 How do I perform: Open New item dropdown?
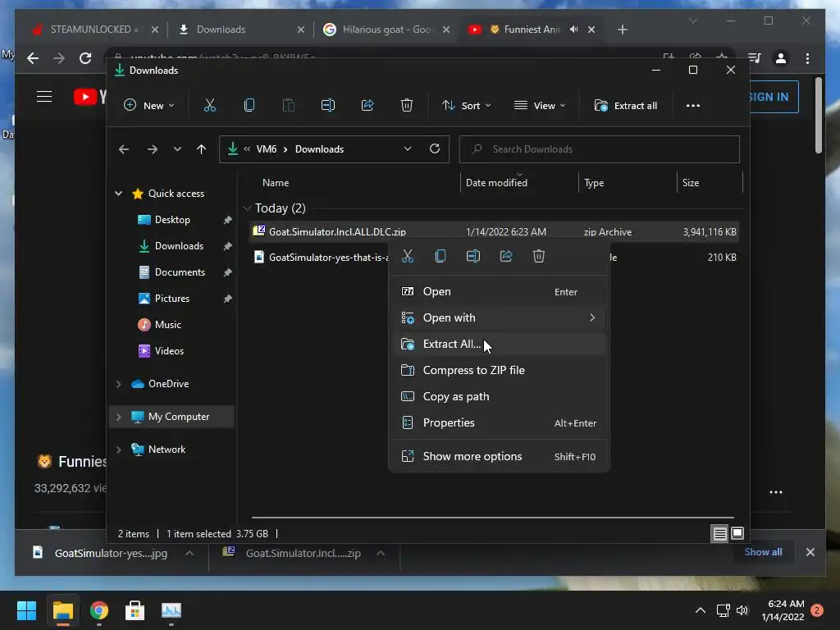click(x=149, y=106)
